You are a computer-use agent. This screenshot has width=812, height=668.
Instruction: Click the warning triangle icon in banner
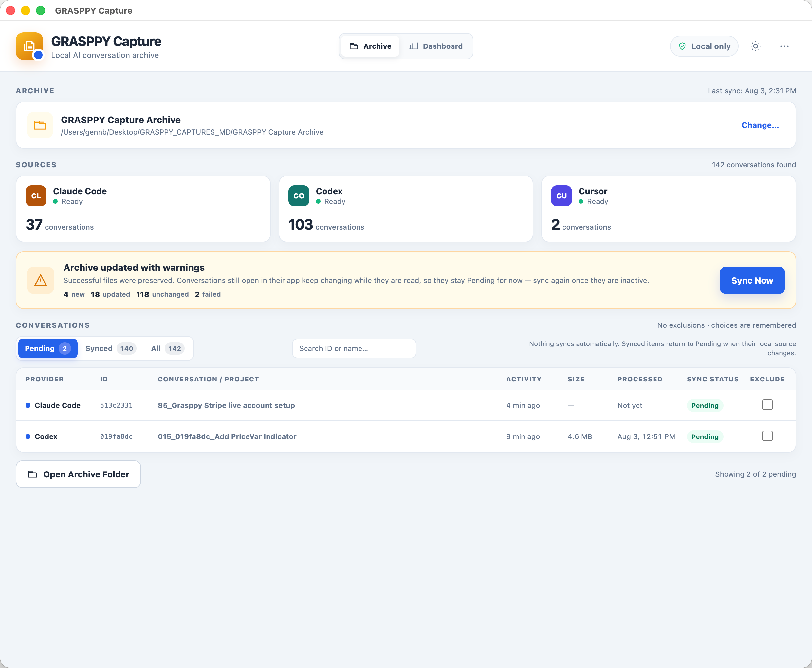tap(40, 280)
